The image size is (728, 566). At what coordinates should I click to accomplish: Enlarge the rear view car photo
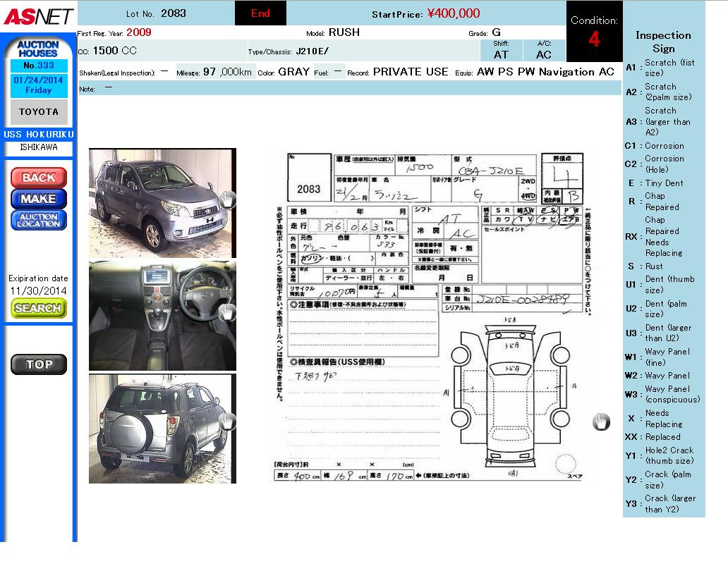point(155,429)
